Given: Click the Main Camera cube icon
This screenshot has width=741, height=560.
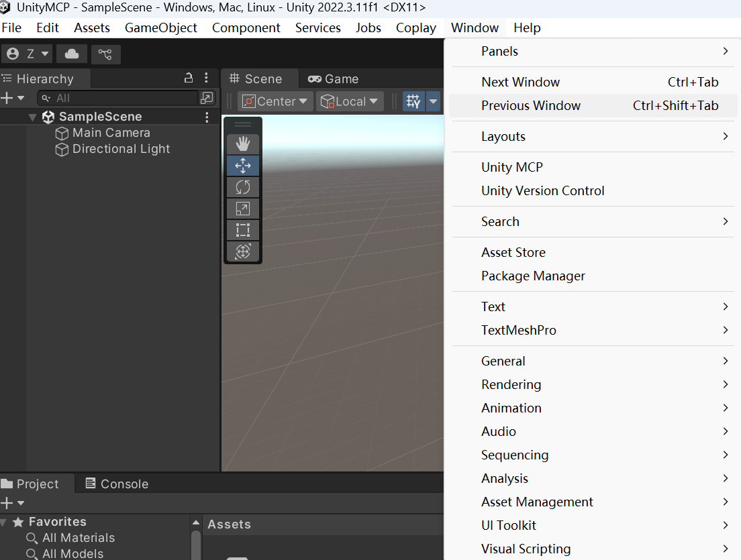Looking at the screenshot, I should pos(62,133).
